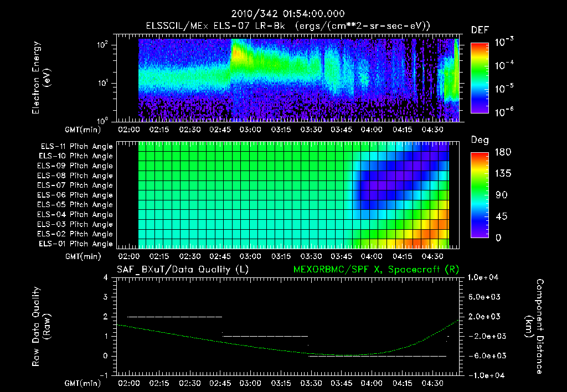Select the ELS-08 Pitch Angle row label
Image resolution: width=567 pixels, height=392 pixels.
(x=75, y=176)
